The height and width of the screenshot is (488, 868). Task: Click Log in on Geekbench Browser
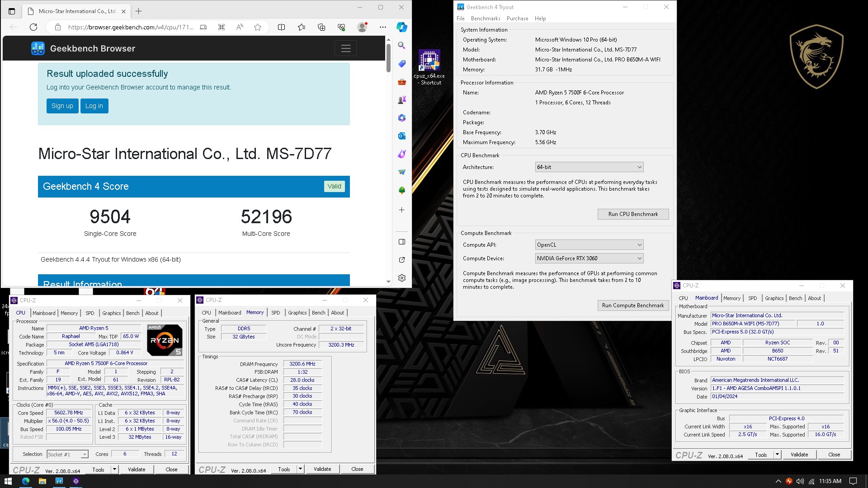[94, 106]
